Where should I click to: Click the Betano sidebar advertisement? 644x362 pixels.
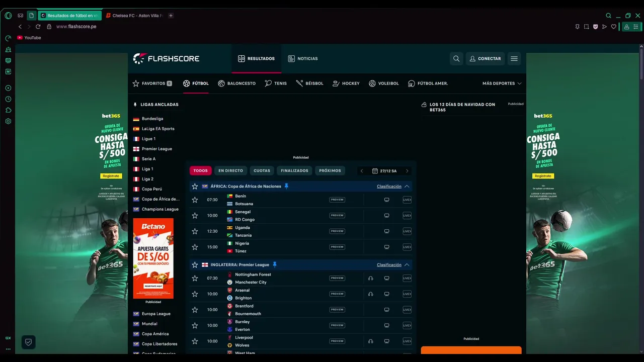click(153, 258)
